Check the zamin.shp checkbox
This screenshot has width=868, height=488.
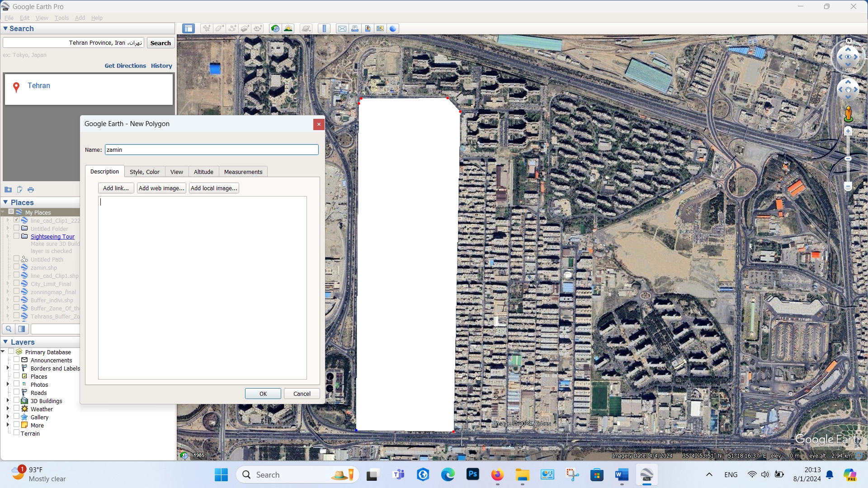pyautogui.click(x=16, y=267)
